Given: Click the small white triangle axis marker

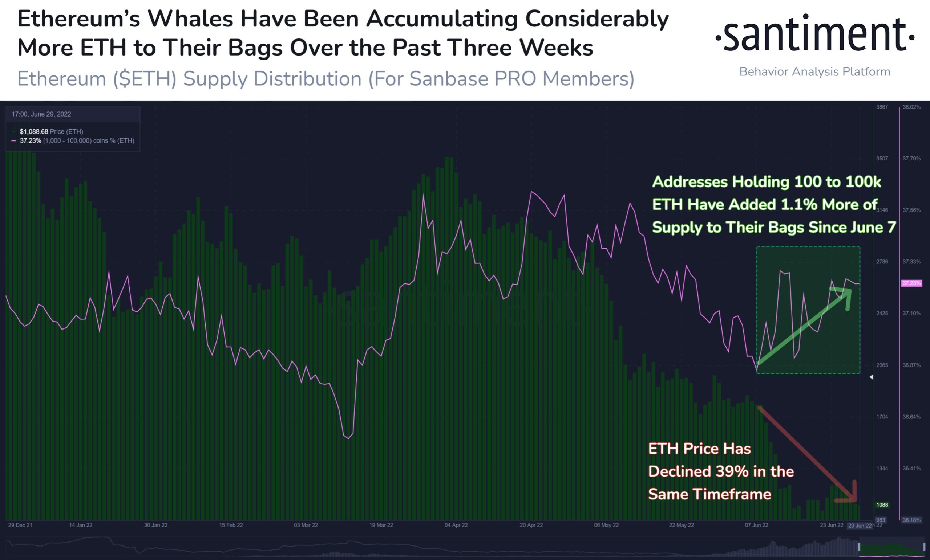Looking at the screenshot, I should [x=871, y=377].
